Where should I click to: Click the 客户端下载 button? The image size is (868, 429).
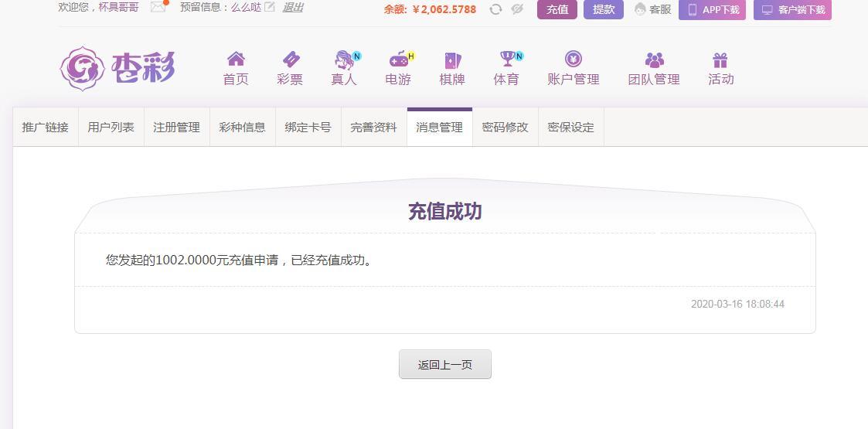click(x=792, y=9)
